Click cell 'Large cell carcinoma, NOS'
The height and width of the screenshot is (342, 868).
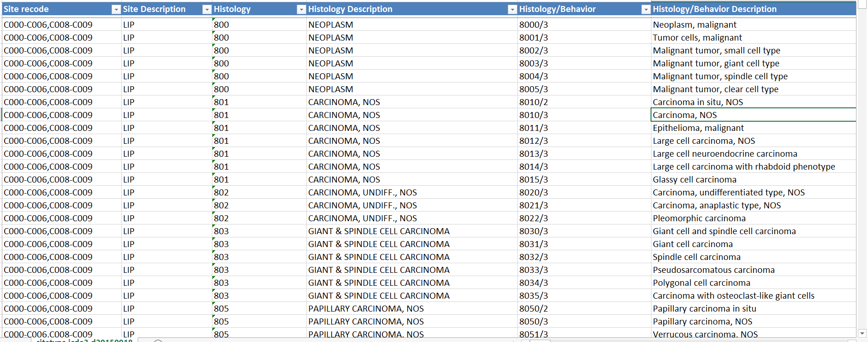coord(753,141)
